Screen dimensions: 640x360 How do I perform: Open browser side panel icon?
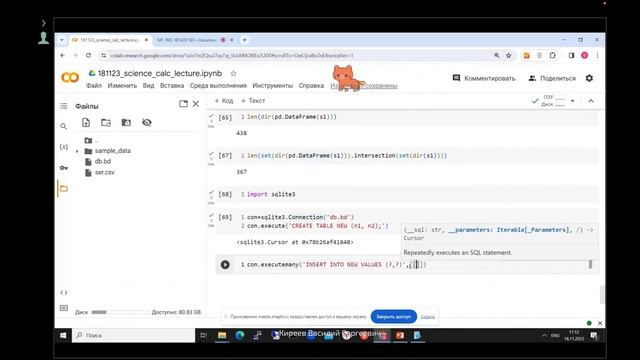click(x=571, y=56)
